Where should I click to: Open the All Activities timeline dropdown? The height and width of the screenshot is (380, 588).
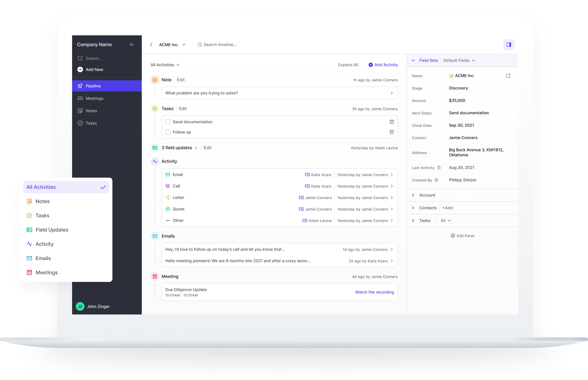(165, 65)
